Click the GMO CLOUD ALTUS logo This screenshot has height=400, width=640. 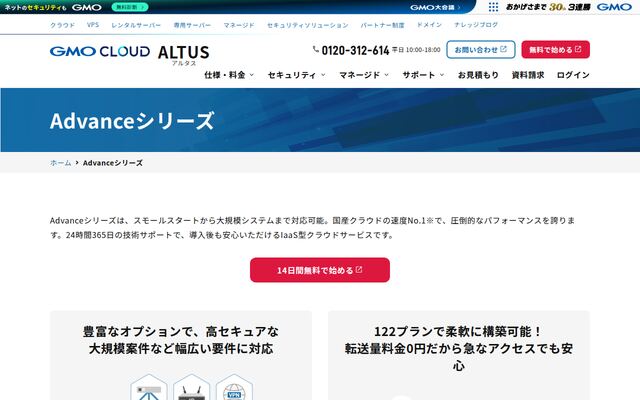[129, 55]
